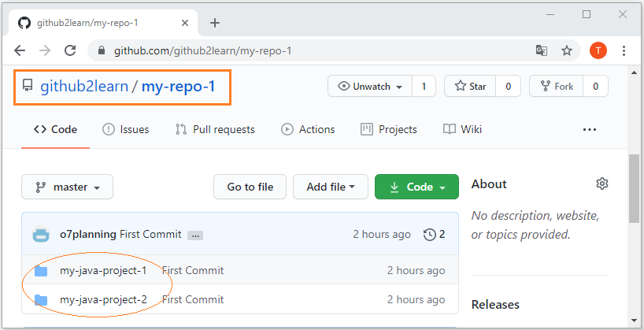Screen dimensions: 644x330
Task: Open the First Commit message in header row
Action: [x=150, y=235]
